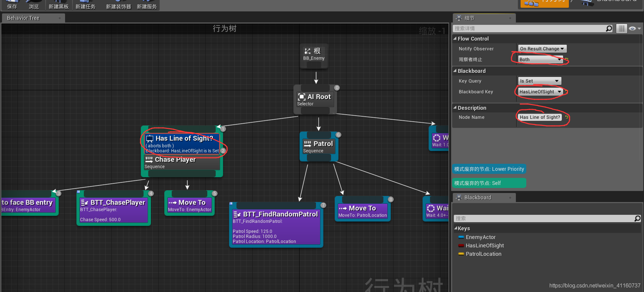Select the Move To EnemyActor node

point(190,203)
